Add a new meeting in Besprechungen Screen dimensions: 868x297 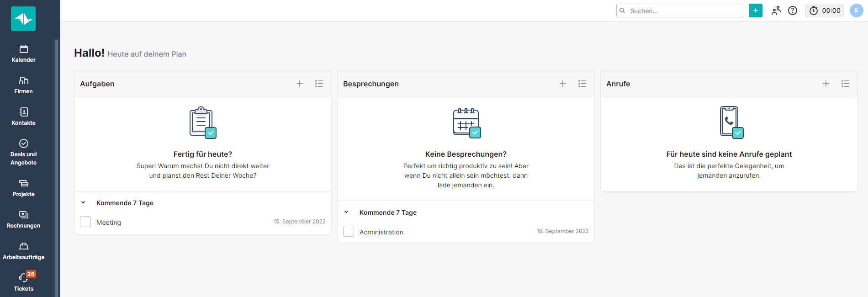click(x=563, y=84)
